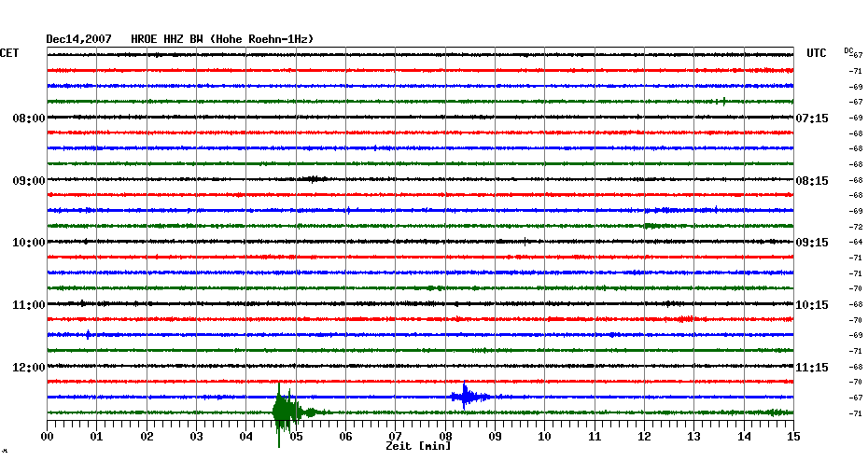Click the blue seismic burst near minute 08
Image resolution: width=868 pixels, height=461 pixels.
click(469, 397)
